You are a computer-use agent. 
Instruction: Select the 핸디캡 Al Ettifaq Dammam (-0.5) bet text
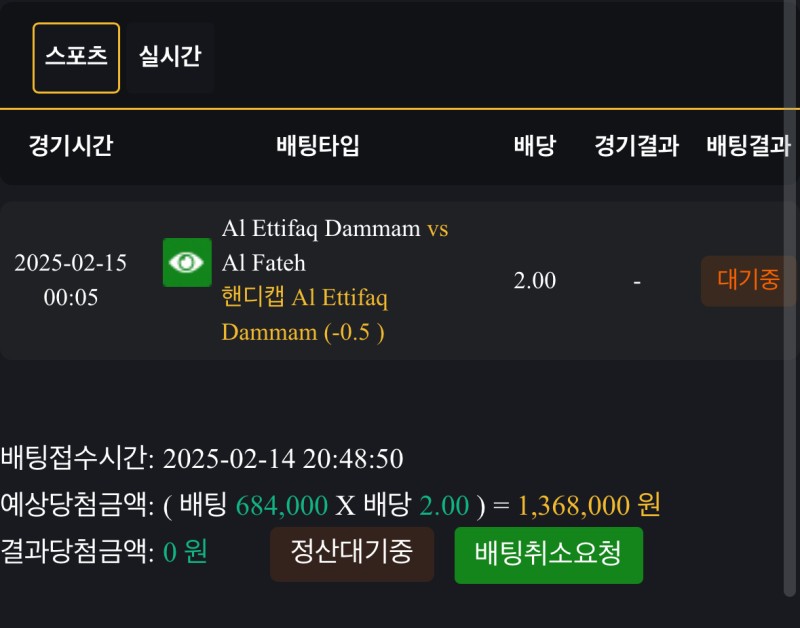305,315
